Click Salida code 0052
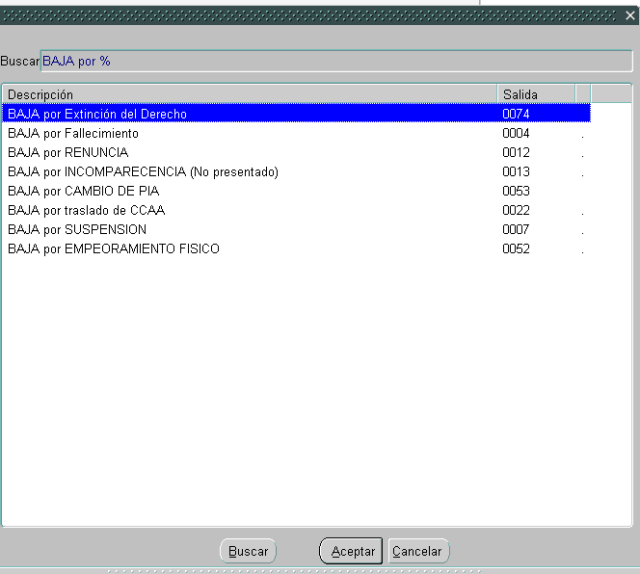 point(516,249)
